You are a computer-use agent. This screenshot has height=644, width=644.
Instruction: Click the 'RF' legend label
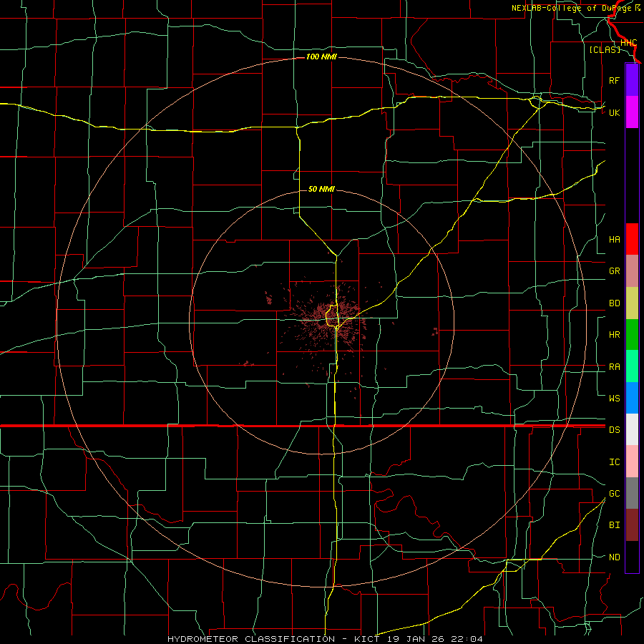(614, 80)
